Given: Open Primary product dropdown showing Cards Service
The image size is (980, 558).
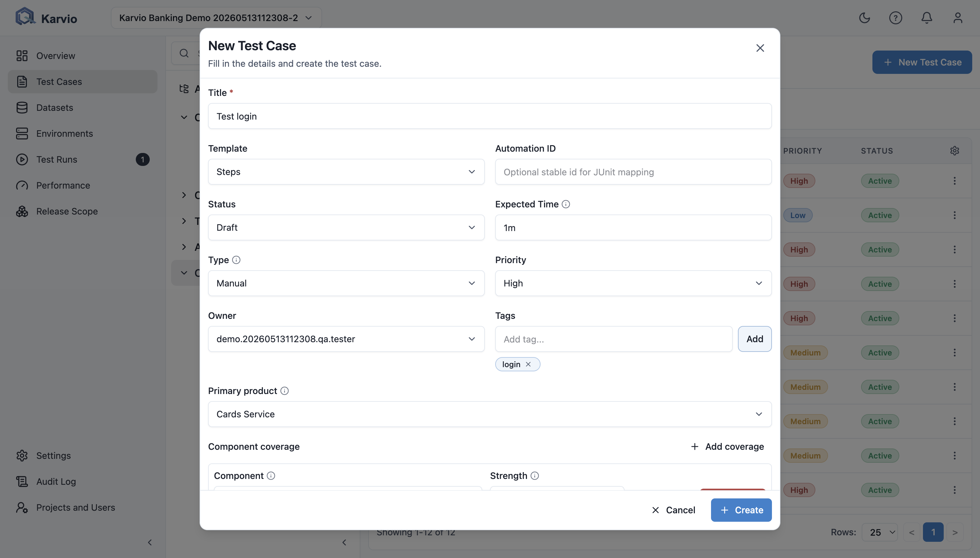Looking at the screenshot, I should click(490, 414).
